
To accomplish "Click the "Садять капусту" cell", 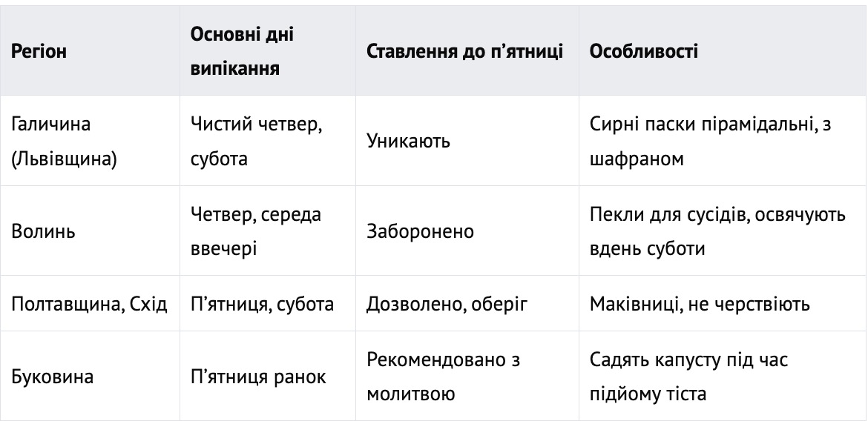I will (689, 377).
